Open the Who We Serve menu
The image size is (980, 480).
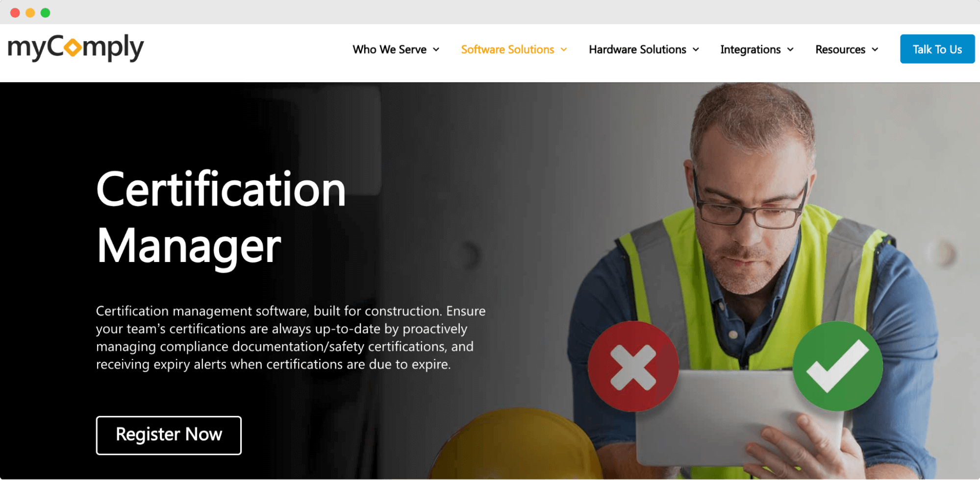tap(390, 49)
